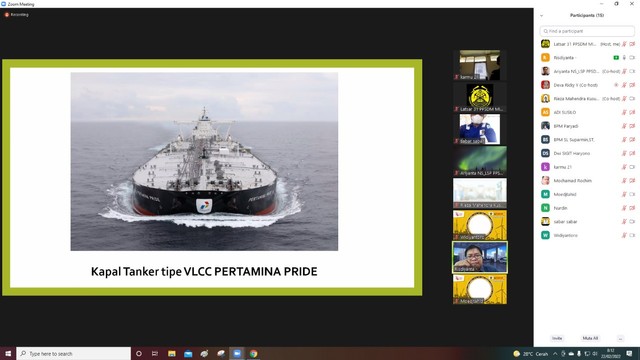
Task: Click the muted microphone icon for Aryanta NS_LSP
Action: point(624,71)
